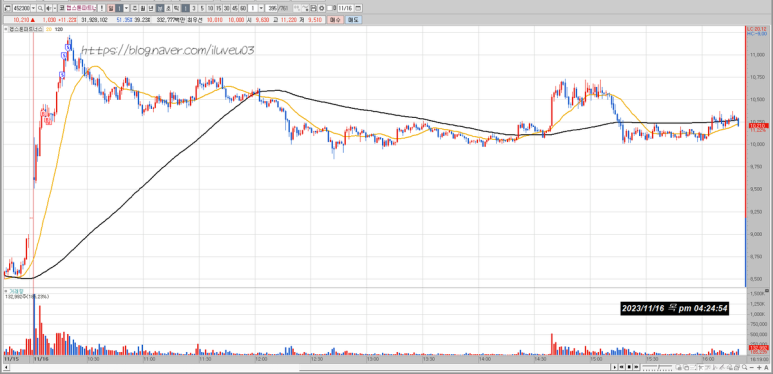
Task: Click the 코 market marker button
Action: pos(62,8)
